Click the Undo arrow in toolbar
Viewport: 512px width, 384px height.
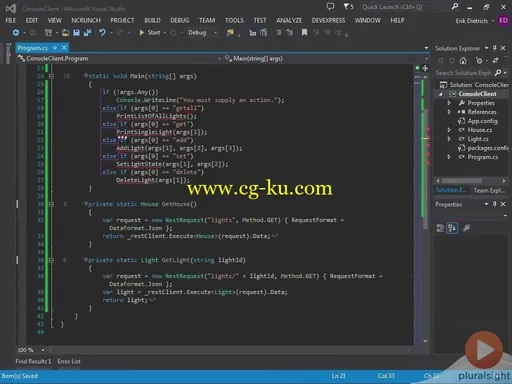click(102, 33)
